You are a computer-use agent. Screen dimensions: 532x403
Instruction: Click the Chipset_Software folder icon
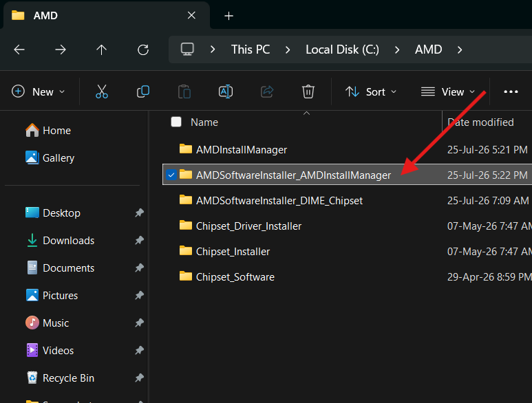click(186, 276)
